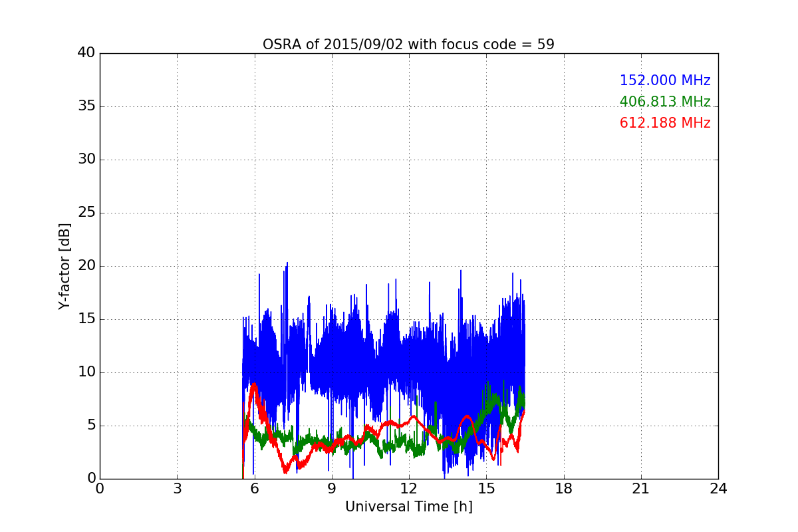Click the y-axis tick label '40'

click(x=86, y=53)
